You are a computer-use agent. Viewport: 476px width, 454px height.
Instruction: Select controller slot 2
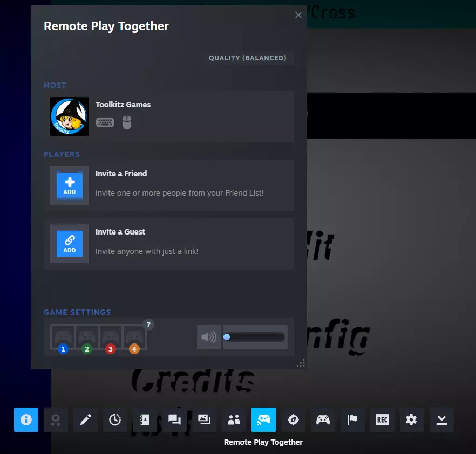87,339
